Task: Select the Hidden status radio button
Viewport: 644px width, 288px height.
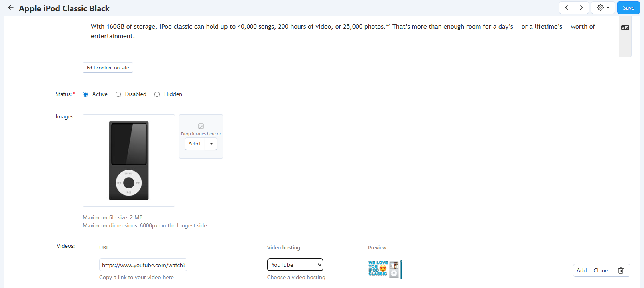Action: tap(157, 94)
